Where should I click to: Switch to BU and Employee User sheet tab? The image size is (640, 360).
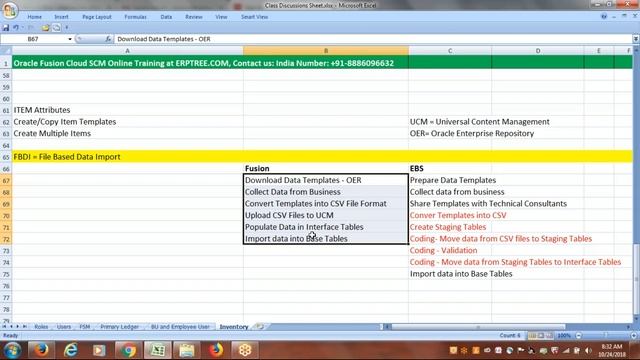180,327
